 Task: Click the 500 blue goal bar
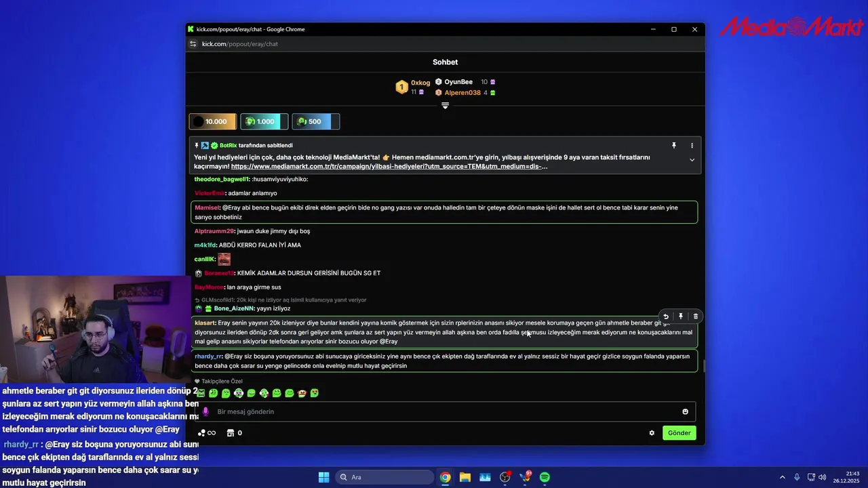click(x=316, y=121)
